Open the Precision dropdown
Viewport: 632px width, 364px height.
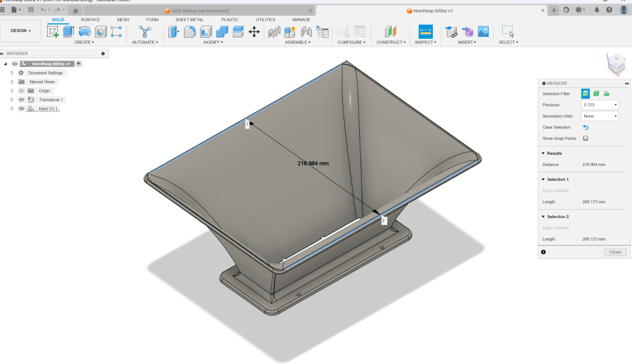point(600,105)
